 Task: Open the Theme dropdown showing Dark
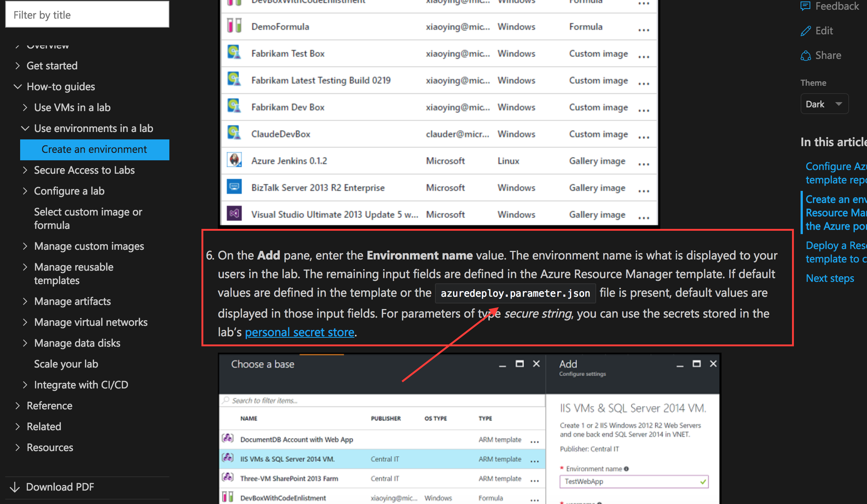tap(824, 104)
